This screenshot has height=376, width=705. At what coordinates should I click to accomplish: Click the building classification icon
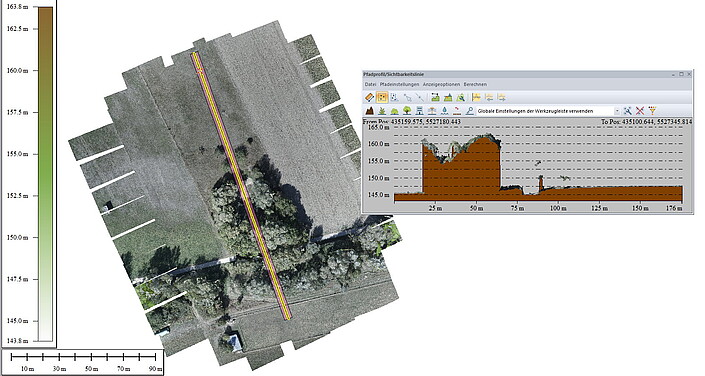(x=419, y=111)
